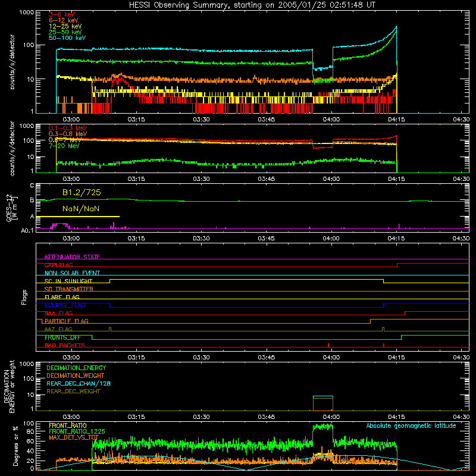Click the 04:30 tick under the Flags panel

click(461, 358)
